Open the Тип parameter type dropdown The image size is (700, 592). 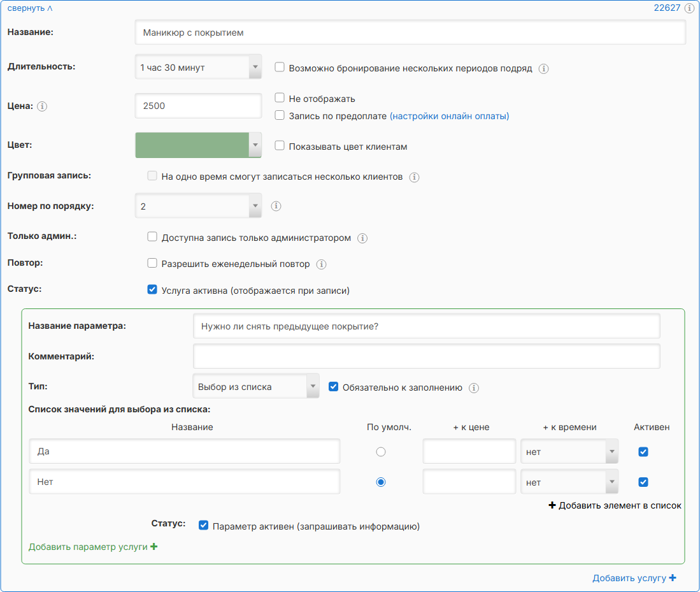click(256, 386)
